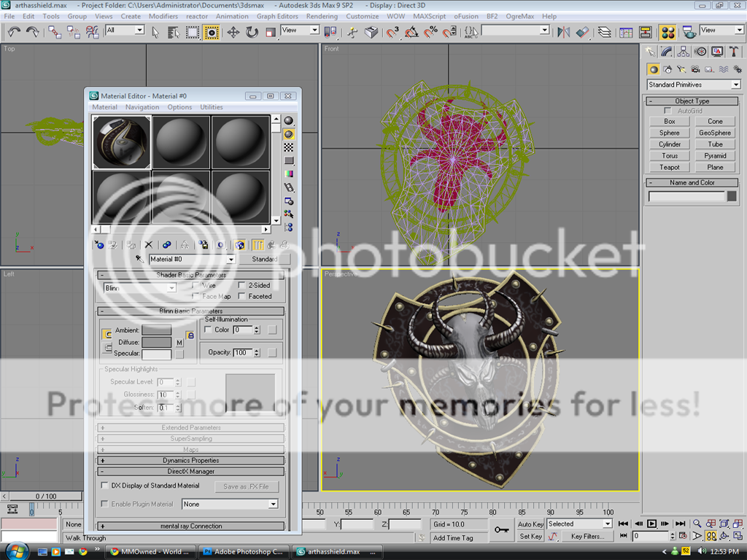
Task: Click the Undo arrow in main toolbar
Action: coord(13,32)
